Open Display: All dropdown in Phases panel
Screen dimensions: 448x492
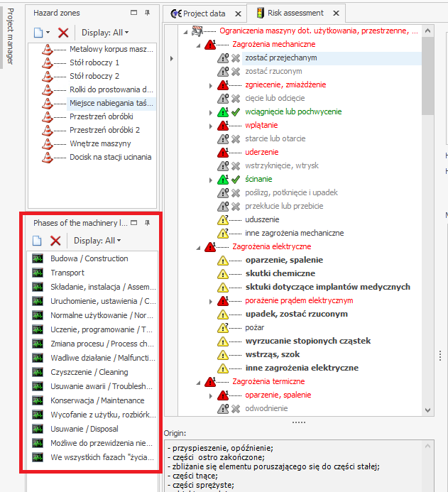point(97,241)
